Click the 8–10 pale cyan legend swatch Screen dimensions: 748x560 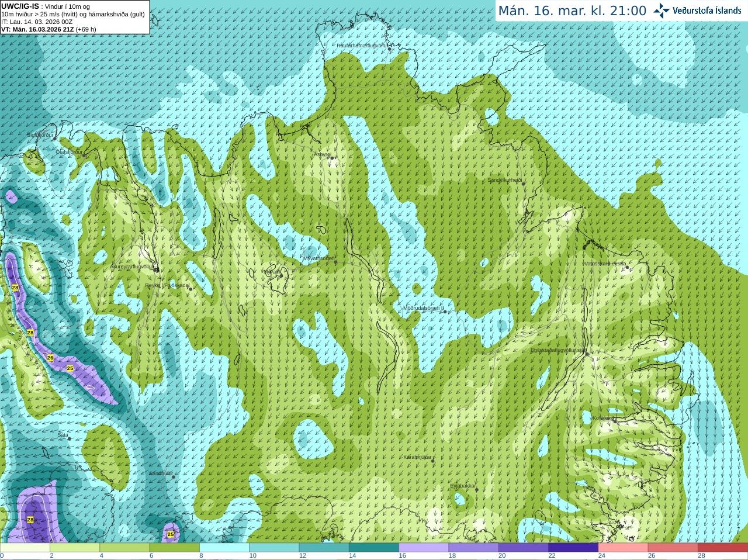(224, 548)
